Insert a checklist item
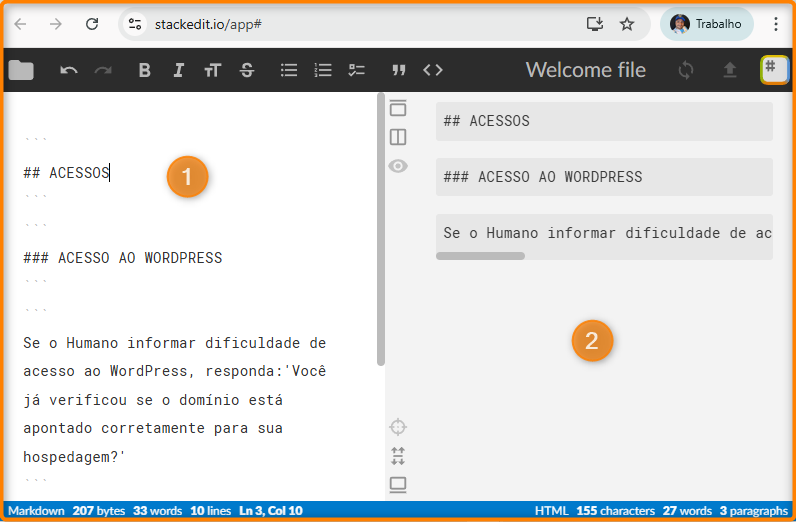Screen dimensions: 796x522 pyautogui.click(x=357, y=70)
